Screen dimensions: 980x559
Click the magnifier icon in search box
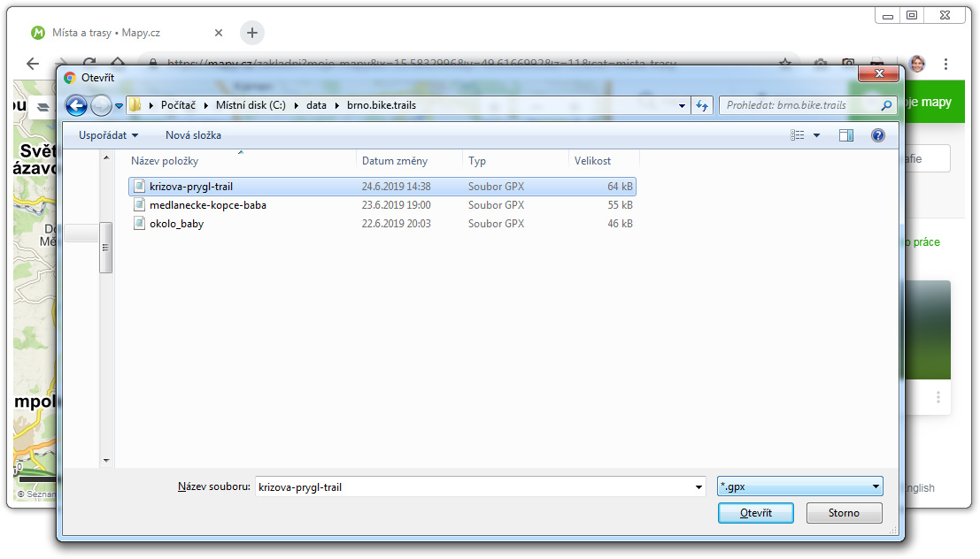(x=886, y=105)
